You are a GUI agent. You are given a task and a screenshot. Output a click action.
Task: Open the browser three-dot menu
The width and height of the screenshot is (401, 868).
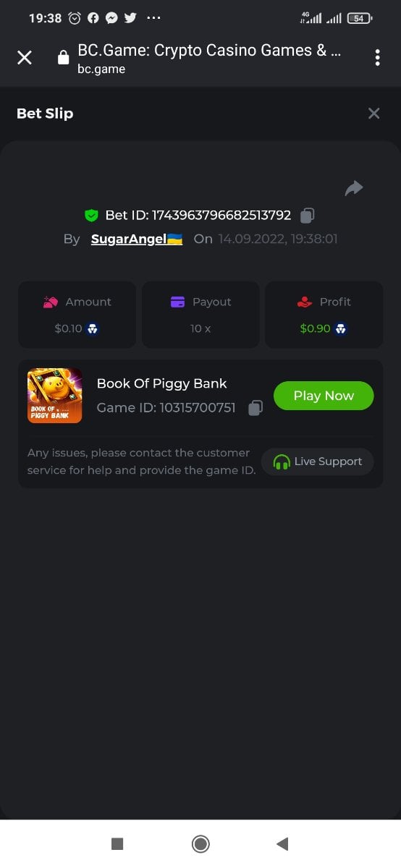coord(377,57)
